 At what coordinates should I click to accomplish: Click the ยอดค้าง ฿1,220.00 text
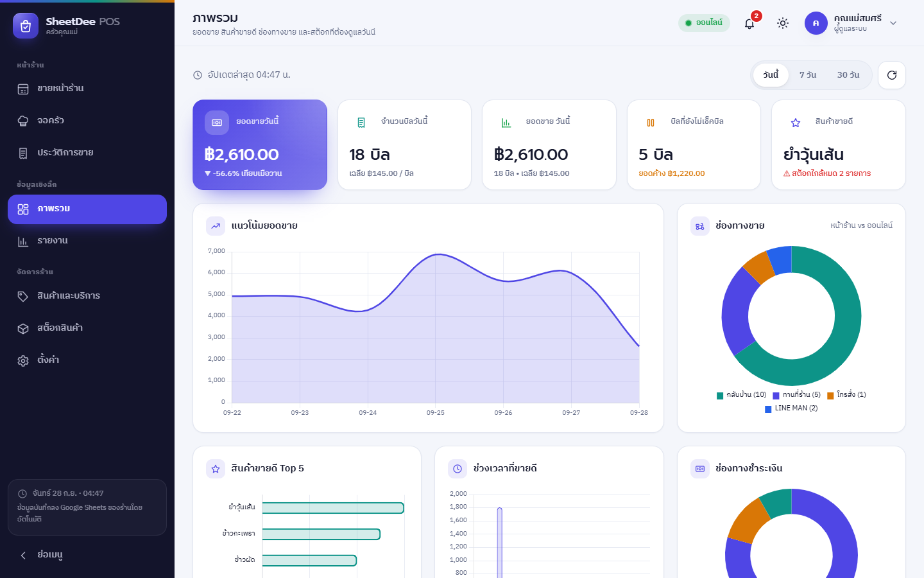coord(671,173)
